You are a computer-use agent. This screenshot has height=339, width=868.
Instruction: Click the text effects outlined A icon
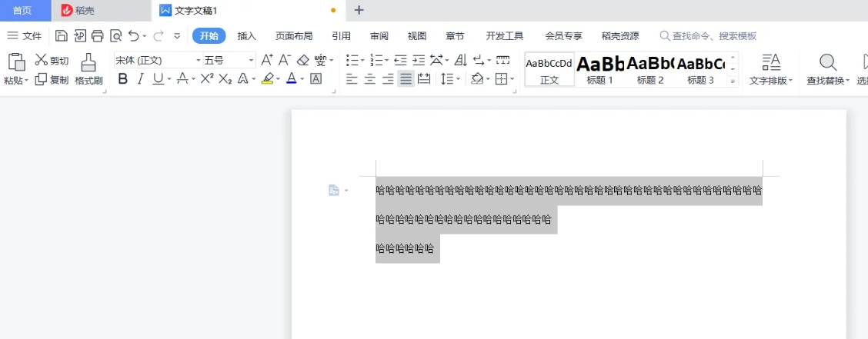pos(242,79)
